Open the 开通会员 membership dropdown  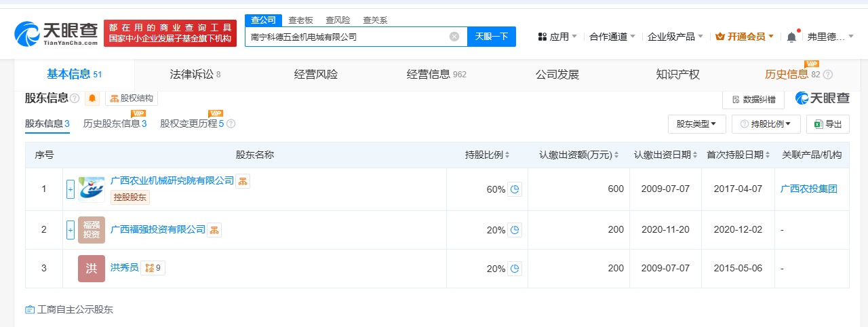pyautogui.click(x=745, y=37)
